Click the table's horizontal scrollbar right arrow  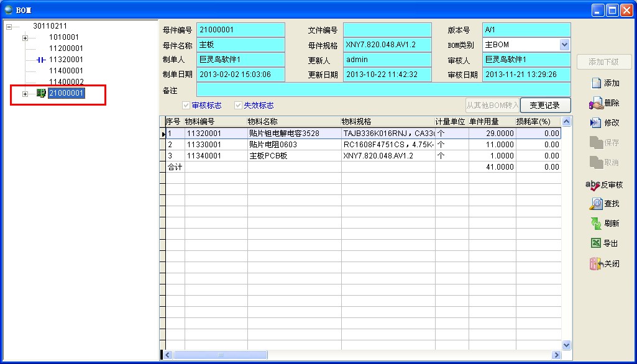click(557, 355)
